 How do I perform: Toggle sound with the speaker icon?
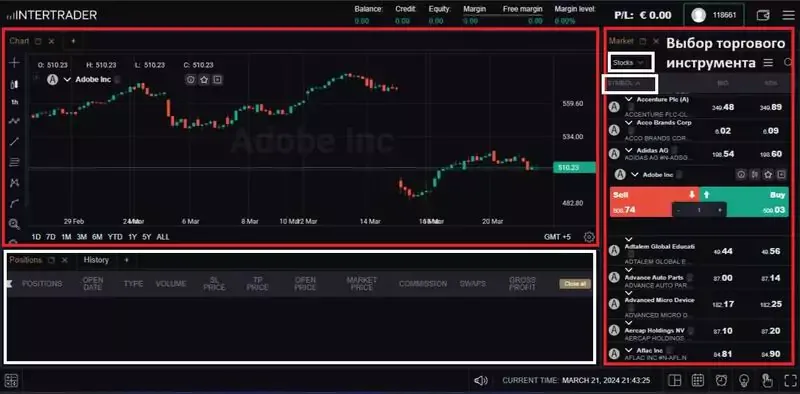[481, 380]
